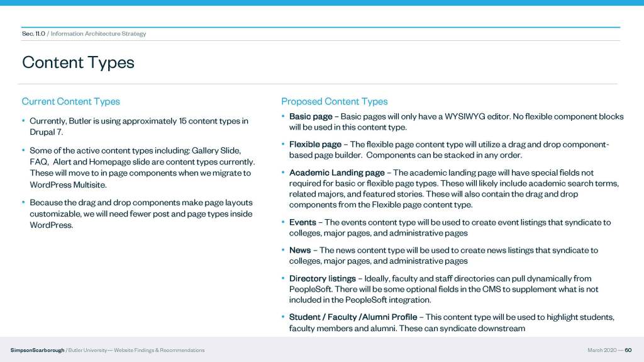Click the word 'PeopleSoft' beginning the directory description line
Image resolution: width=644 pixels, height=362 pixels.
pos(311,289)
